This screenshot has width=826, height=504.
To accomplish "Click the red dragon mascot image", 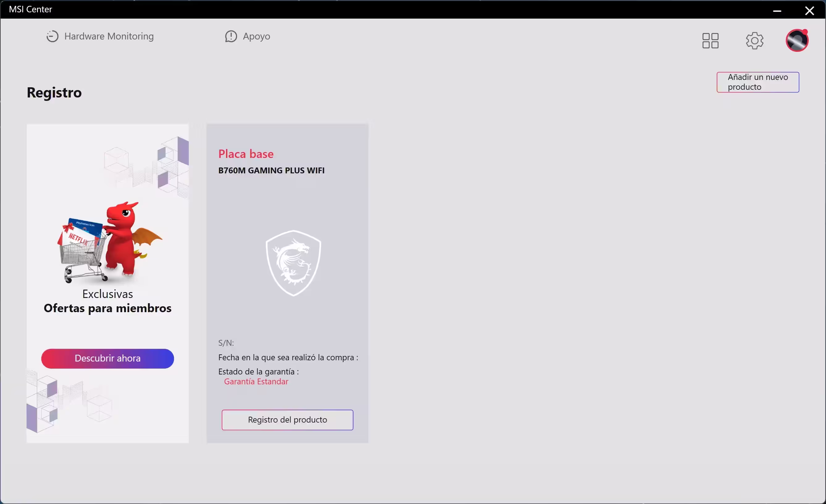I will pos(111,242).
